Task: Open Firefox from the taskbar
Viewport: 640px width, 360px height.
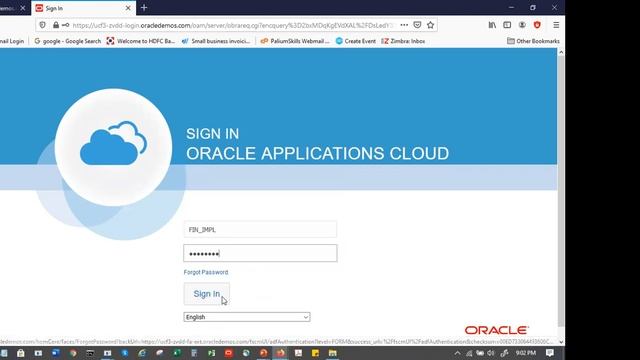Action: (281, 353)
